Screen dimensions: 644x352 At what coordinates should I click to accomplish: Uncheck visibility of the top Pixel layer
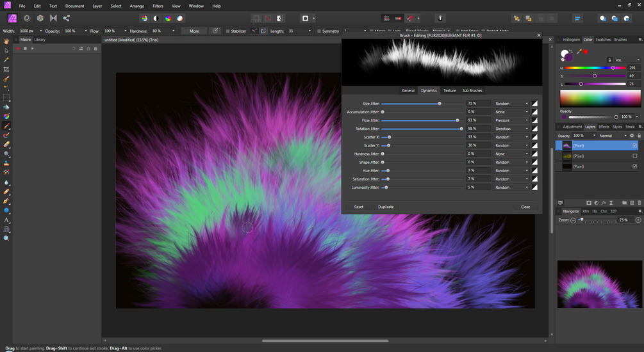pyautogui.click(x=634, y=146)
